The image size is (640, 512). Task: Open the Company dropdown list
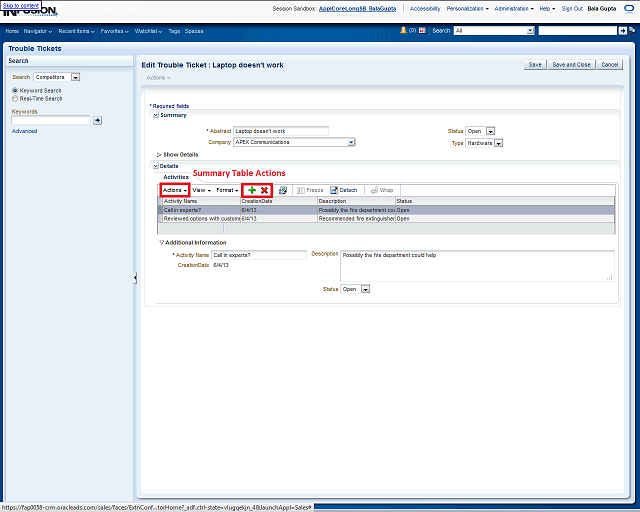point(352,143)
